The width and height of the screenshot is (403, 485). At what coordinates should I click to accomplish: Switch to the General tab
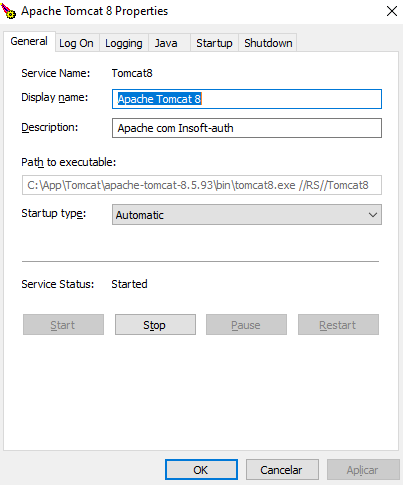click(29, 42)
